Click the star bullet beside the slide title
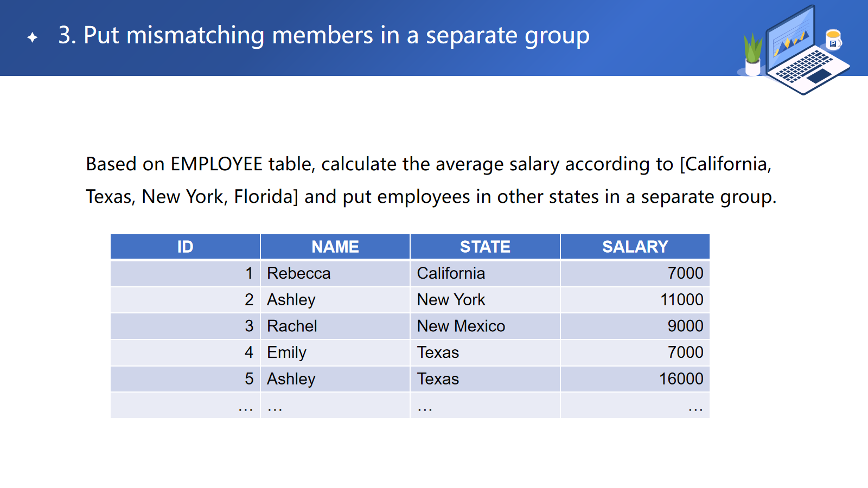868x488 pixels. [33, 37]
